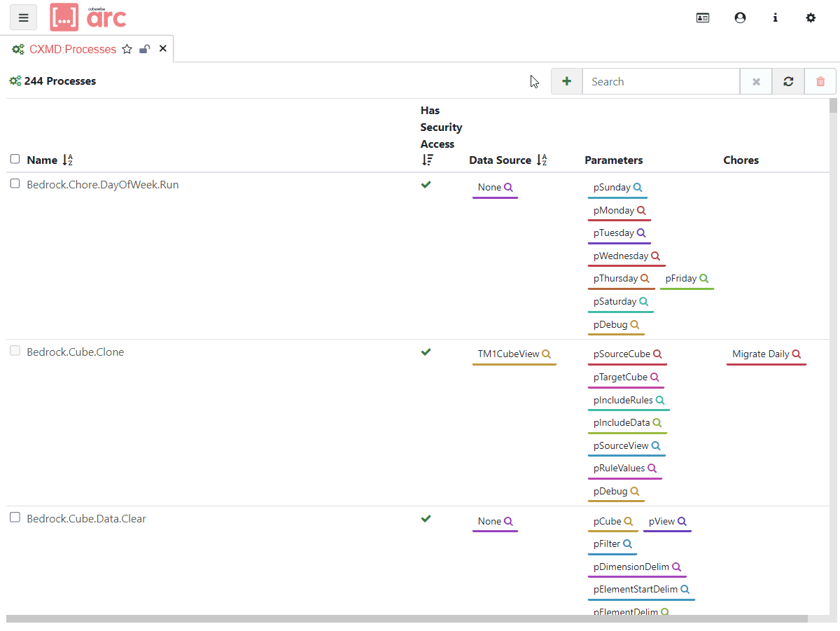Screen dimensions: 840x631
Task: Click pDebug tag in DayOfWeek.Run row
Action: 616,325
